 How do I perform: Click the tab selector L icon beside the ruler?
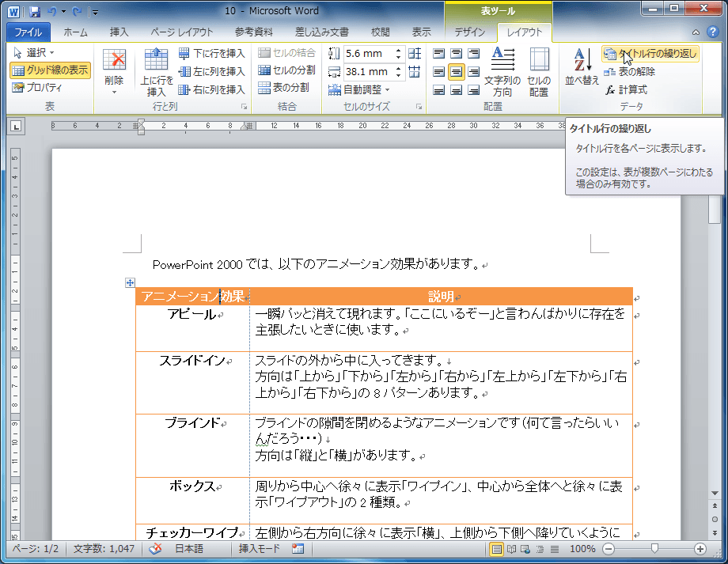pos(16,126)
